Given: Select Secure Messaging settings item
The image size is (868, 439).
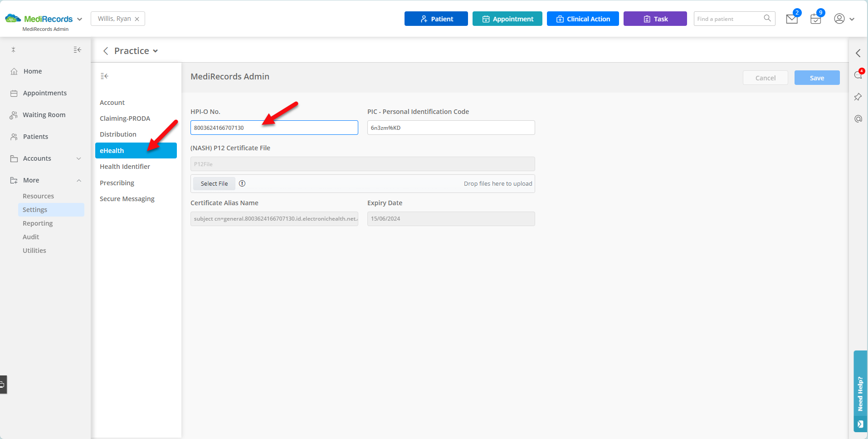Looking at the screenshot, I should point(127,199).
